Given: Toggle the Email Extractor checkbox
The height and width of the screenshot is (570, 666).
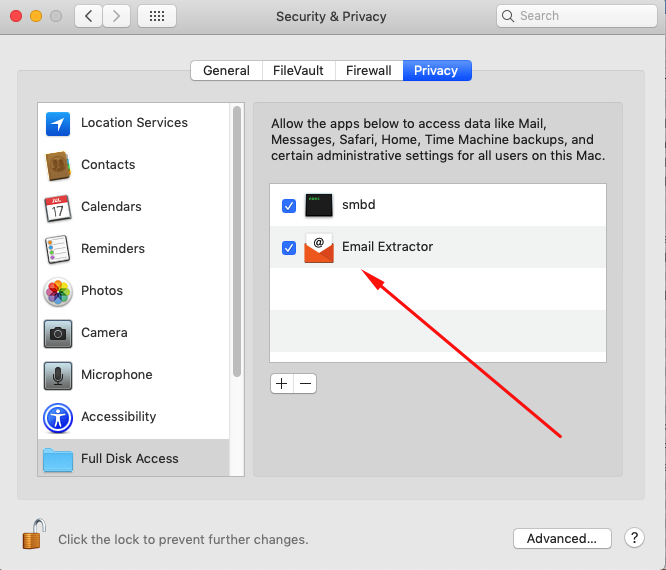Looking at the screenshot, I should coord(289,248).
